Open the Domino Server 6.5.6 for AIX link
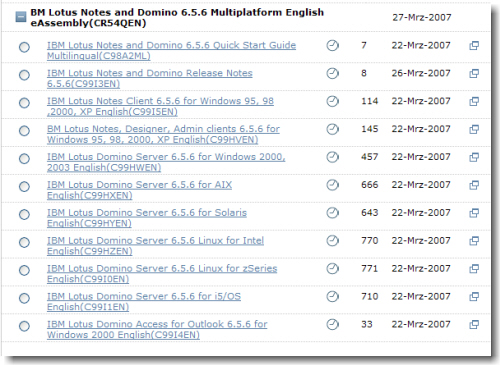This screenshot has width=500, height=365. tap(139, 190)
